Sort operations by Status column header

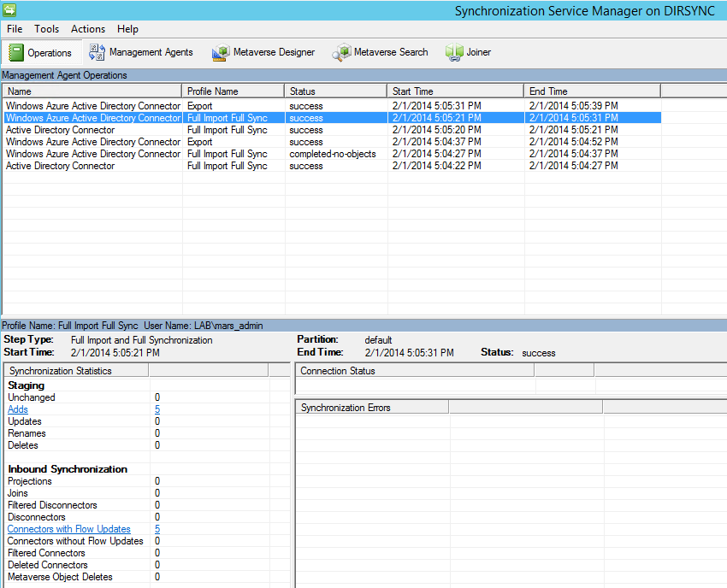coord(335,91)
